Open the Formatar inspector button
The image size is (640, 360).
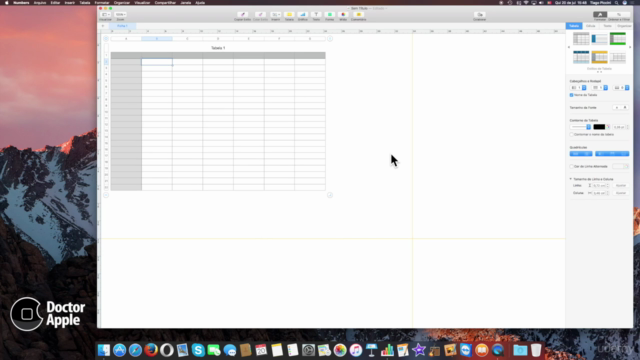point(600,15)
